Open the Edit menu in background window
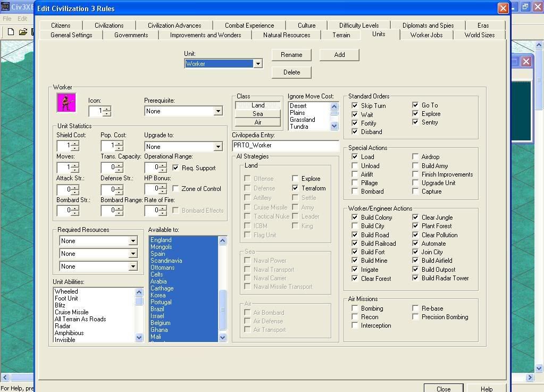Viewport: 544px width, 392px height. [x=22, y=19]
